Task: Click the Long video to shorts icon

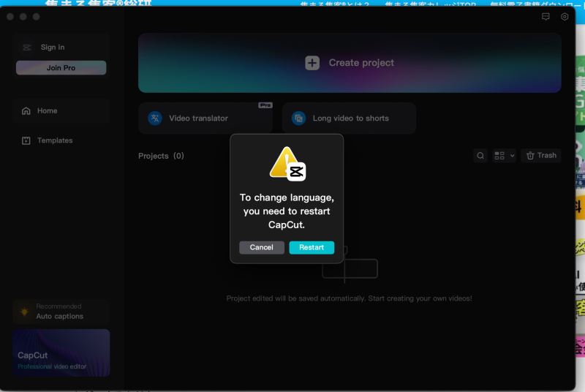Action: coord(298,118)
